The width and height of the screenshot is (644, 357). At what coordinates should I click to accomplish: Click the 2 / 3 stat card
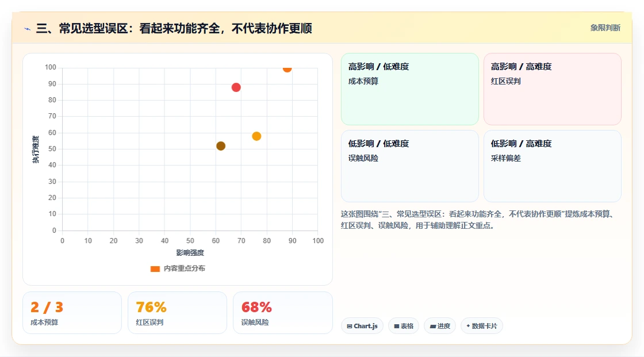[x=72, y=313]
